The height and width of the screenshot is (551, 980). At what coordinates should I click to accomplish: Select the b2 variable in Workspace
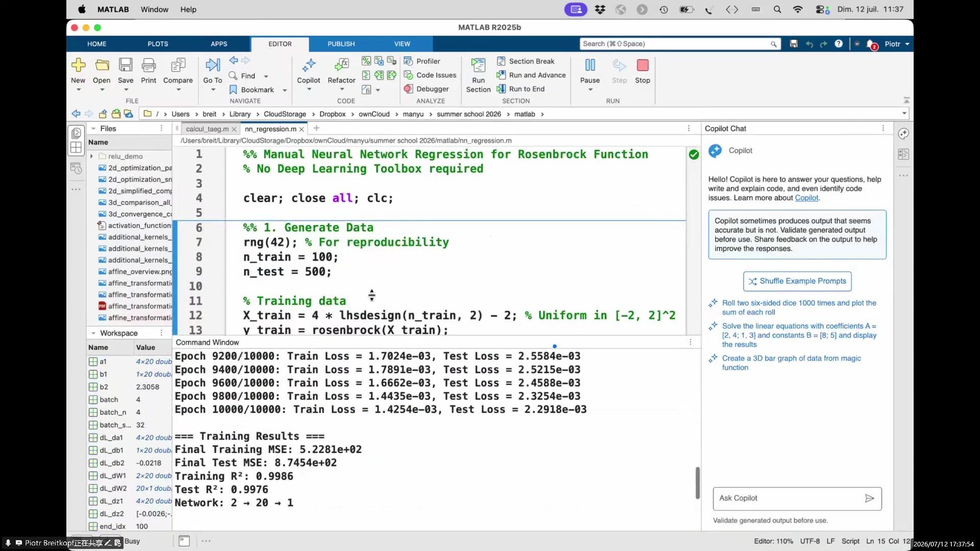[x=130, y=387]
